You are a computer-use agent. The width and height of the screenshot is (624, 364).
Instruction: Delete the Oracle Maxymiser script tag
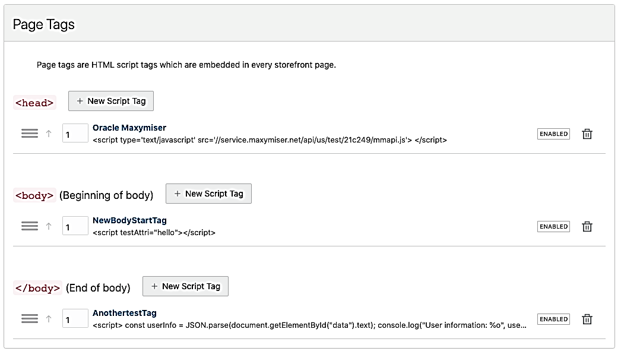[587, 134]
